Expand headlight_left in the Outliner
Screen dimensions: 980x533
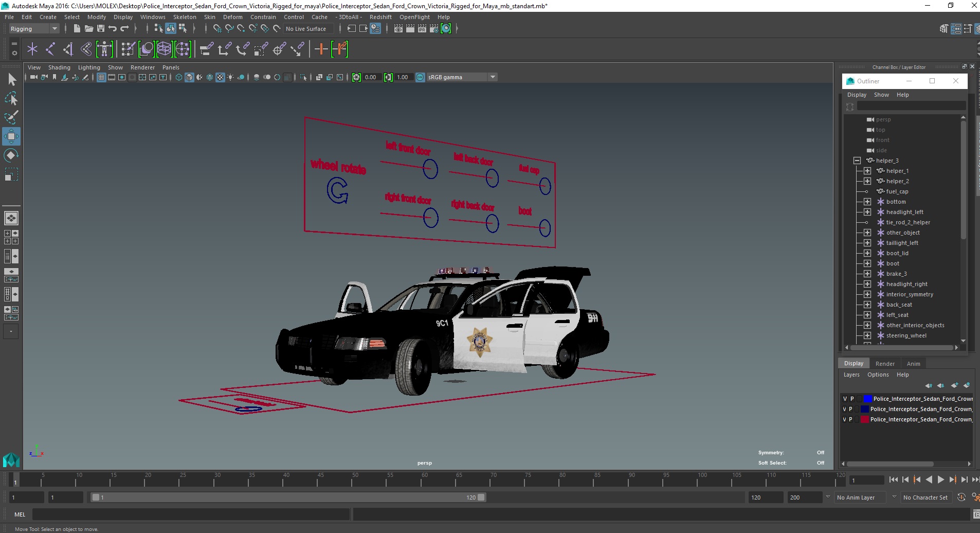point(867,212)
